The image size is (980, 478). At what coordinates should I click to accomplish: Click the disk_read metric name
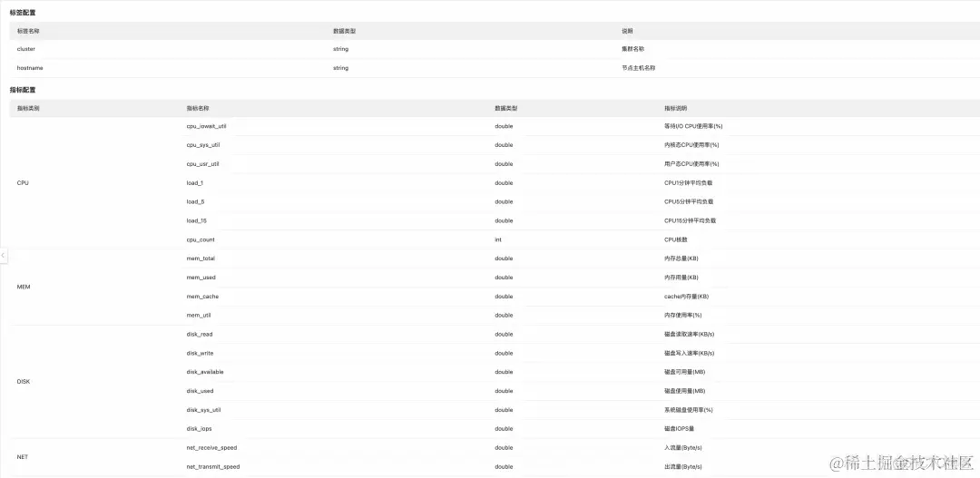coord(200,335)
